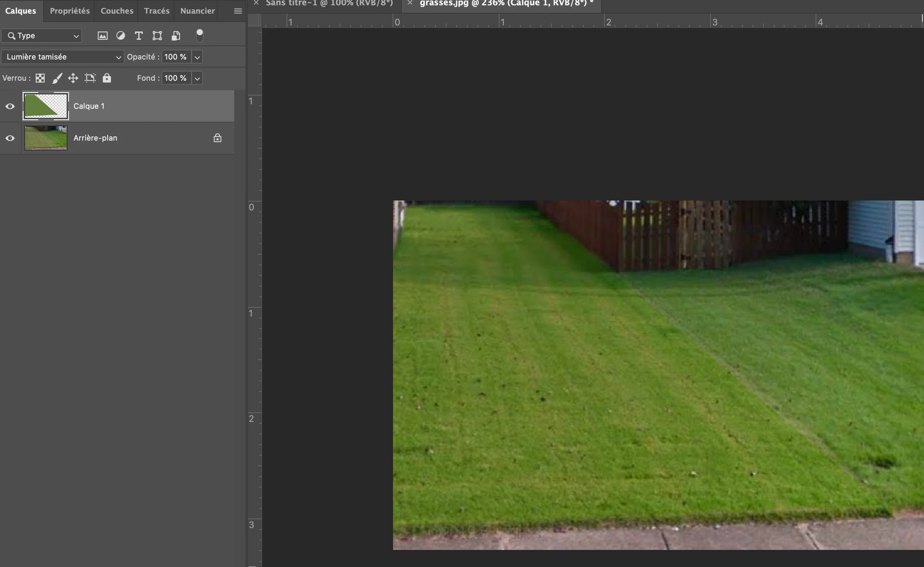Viewport: 924px width, 567px height.
Task: Filter layers by text type icon
Action: pyautogui.click(x=139, y=36)
